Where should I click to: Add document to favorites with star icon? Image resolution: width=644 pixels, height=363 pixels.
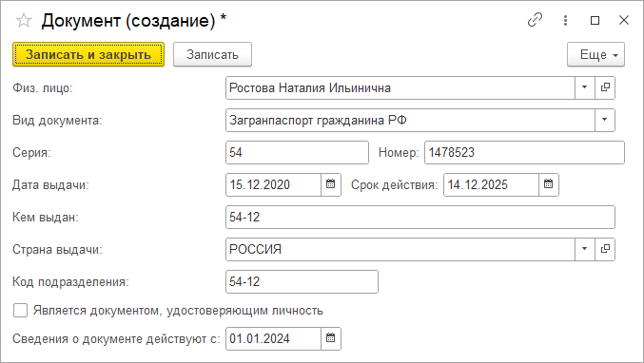click(x=24, y=20)
